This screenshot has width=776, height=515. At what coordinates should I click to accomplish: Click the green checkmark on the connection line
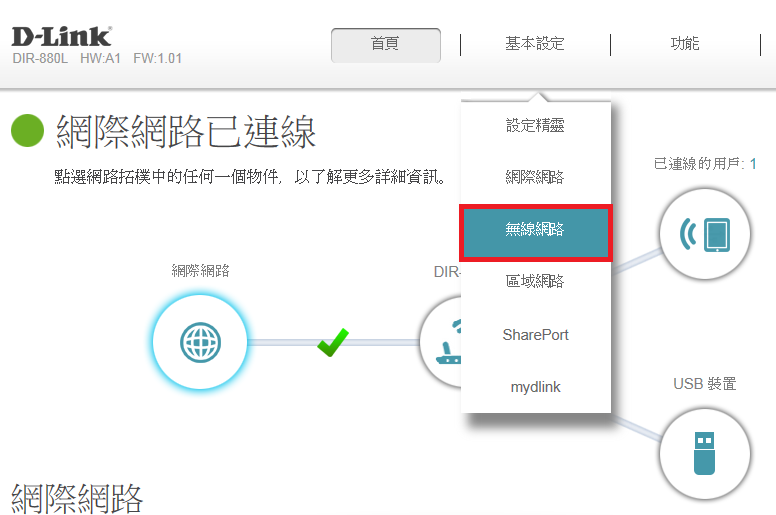[x=332, y=344]
